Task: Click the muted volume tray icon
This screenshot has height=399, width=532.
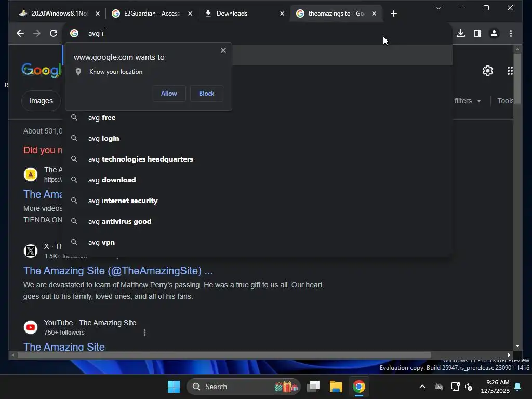Action: (x=469, y=387)
